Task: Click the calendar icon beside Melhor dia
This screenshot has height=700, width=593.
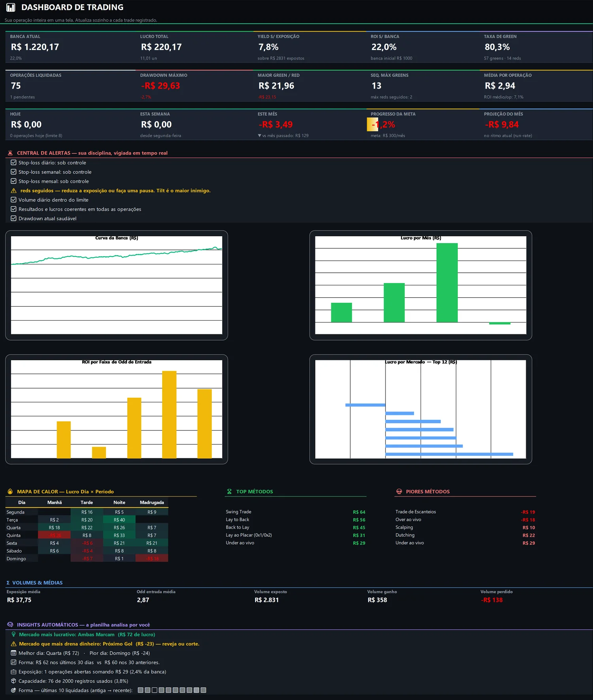Action: 13,653
